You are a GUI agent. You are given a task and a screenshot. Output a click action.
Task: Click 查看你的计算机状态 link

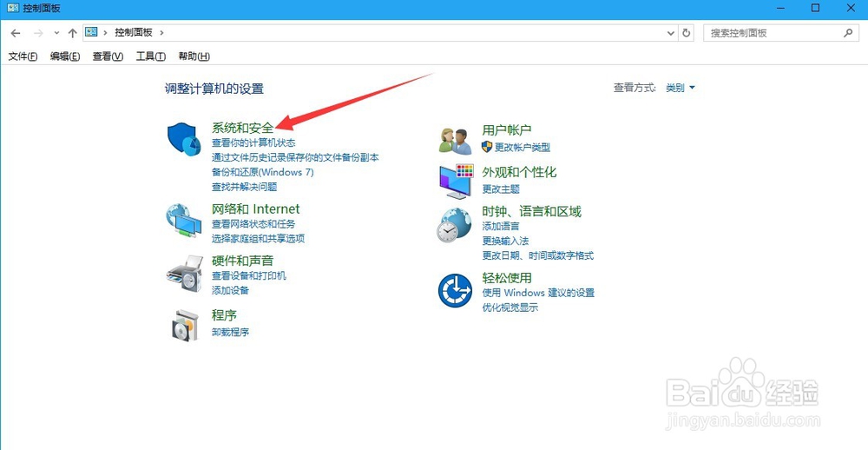coord(253,143)
